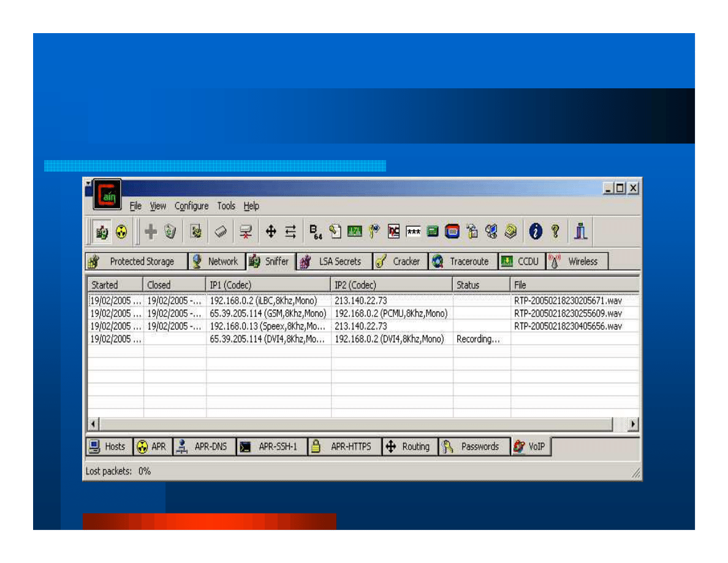Open the password box revealer (*** icon)
Image resolution: width=728 pixels, height=563 pixels.
click(413, 232)
